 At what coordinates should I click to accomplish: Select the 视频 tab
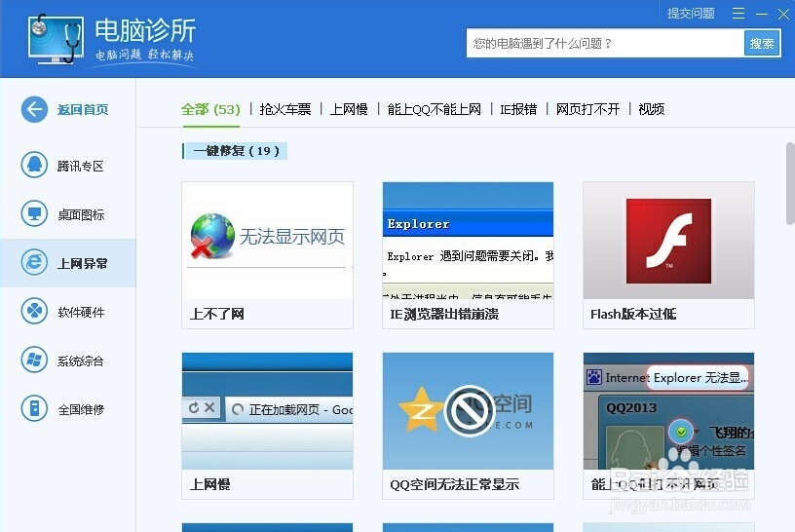pyautogui.click(x=652, y=109)
